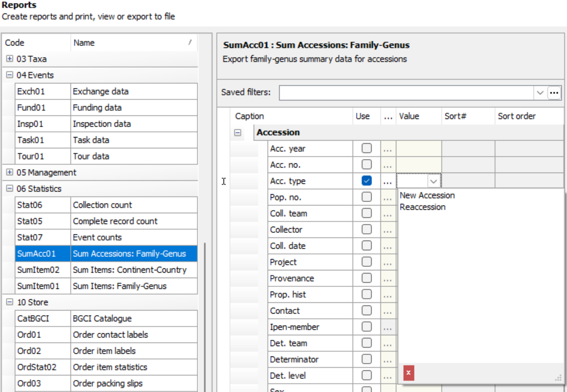The height and width of the screenshot is (392, 567).
Task: Open ellipsis button for Coll. team row
Action: click(x=388, y=214)
